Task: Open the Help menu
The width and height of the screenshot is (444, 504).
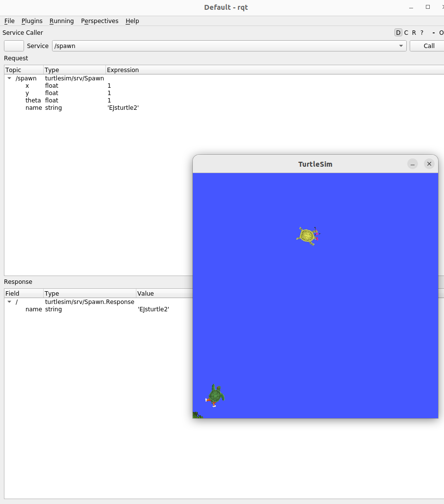Action: tap(132, 21)
